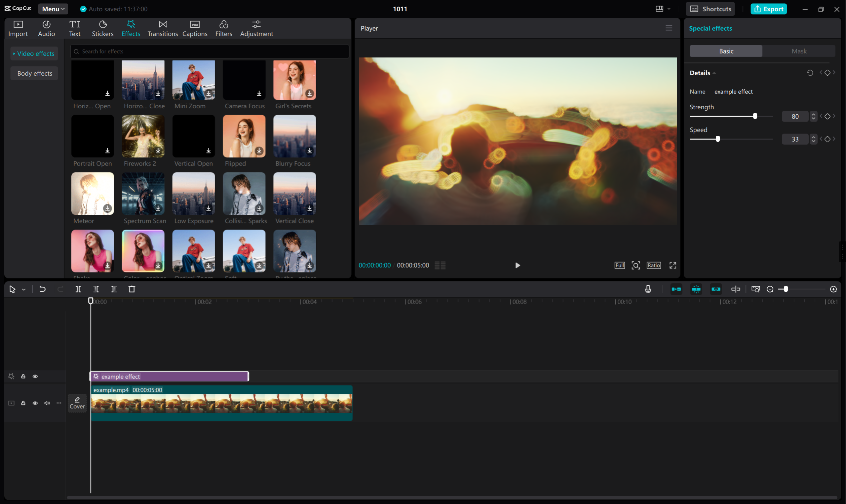Adjust the timeline zoom slider
This screenshot has width=846, height=504.
(801, 289)
